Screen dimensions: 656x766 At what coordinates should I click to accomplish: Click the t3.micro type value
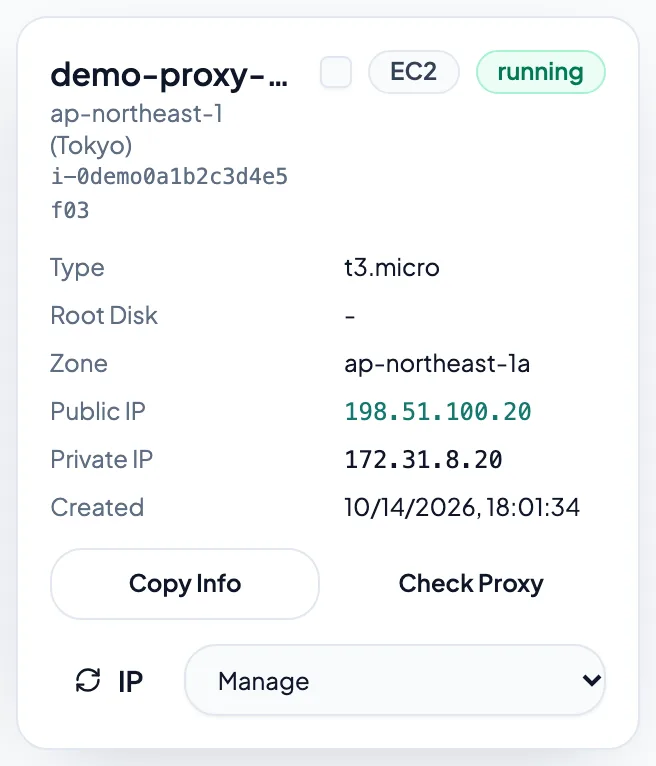(392, 268)
